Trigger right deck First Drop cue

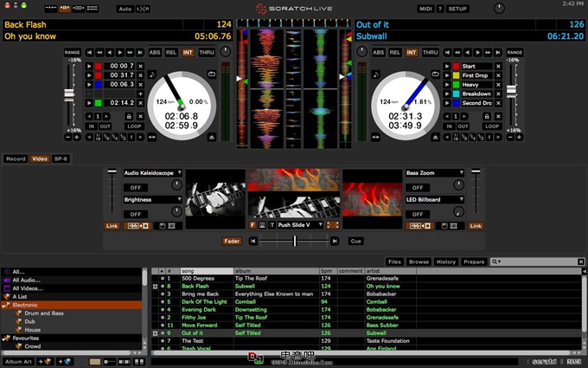(447, 75)
